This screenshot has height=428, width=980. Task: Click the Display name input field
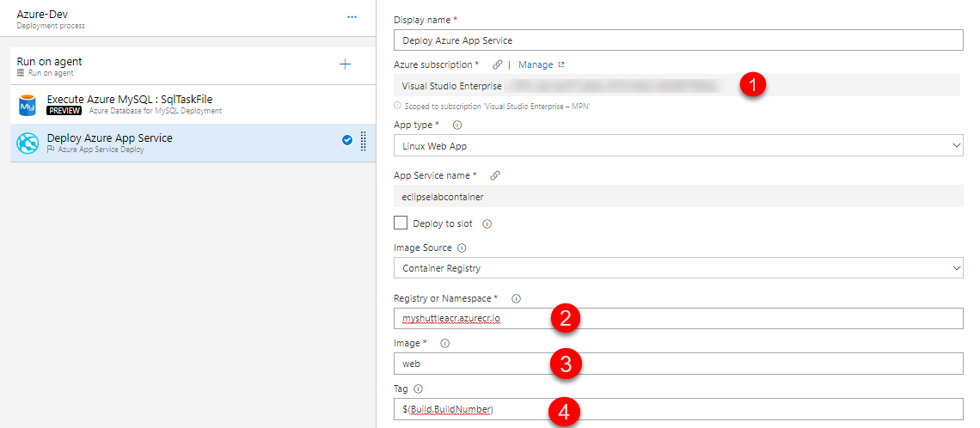tap(678, 40)
